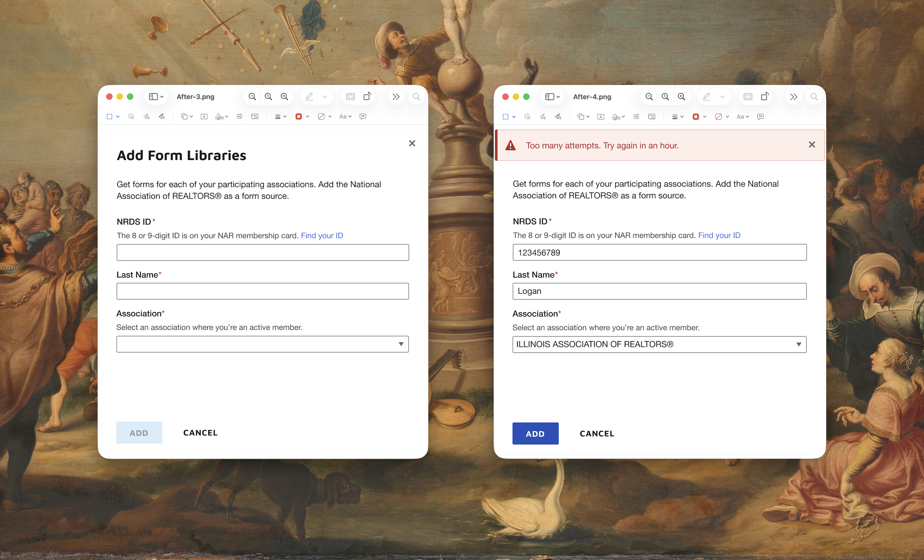Viewport: 924px width, 560px height.
Task: Open signature dropdown in After-3.png toolbar
Action: (x=222, y=116)
